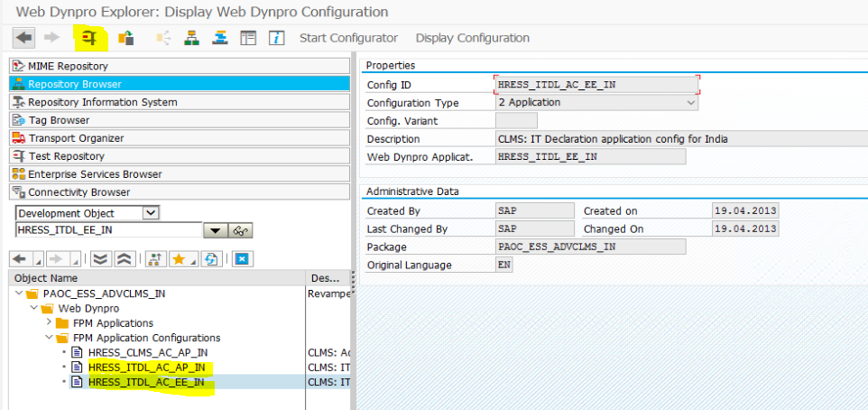Open the Development Object type dropdown

coord(151,213)
